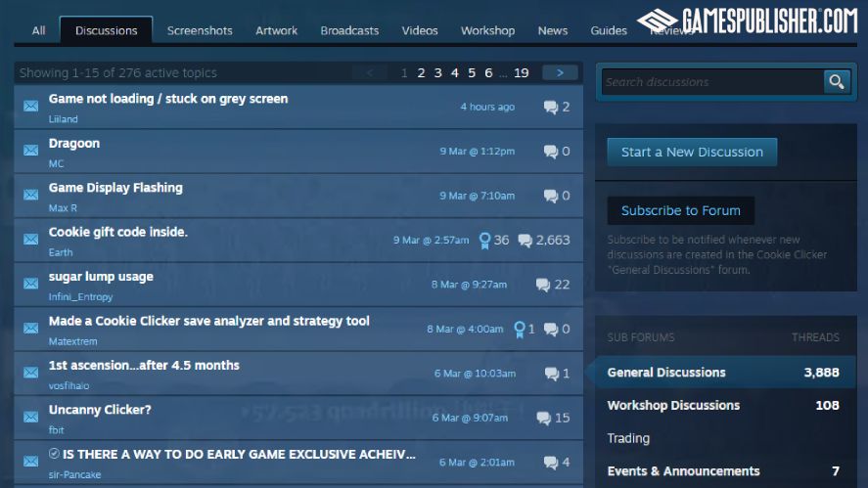Viewport: 868px width, 488px height.
Task: Go to next page with arrow button
Action: pos(560,72)
